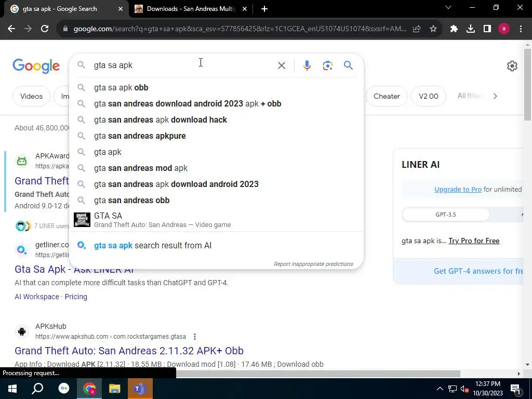Choose suggestion gta sa apk obb

tap(216, 87)
